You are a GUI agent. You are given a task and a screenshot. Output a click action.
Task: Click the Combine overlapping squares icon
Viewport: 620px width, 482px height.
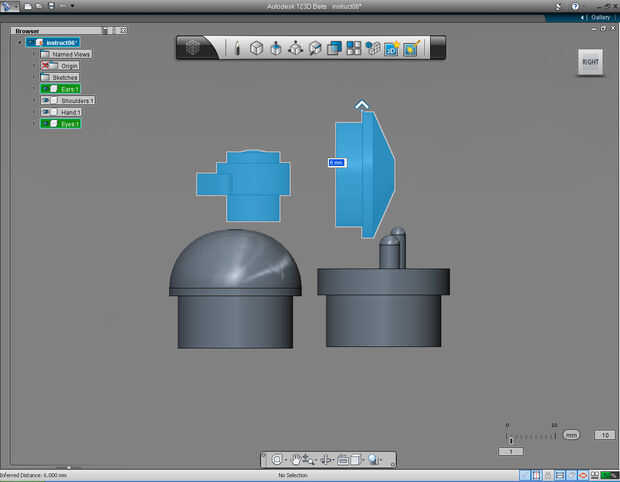pyautogui.click(x=334, y=47)
